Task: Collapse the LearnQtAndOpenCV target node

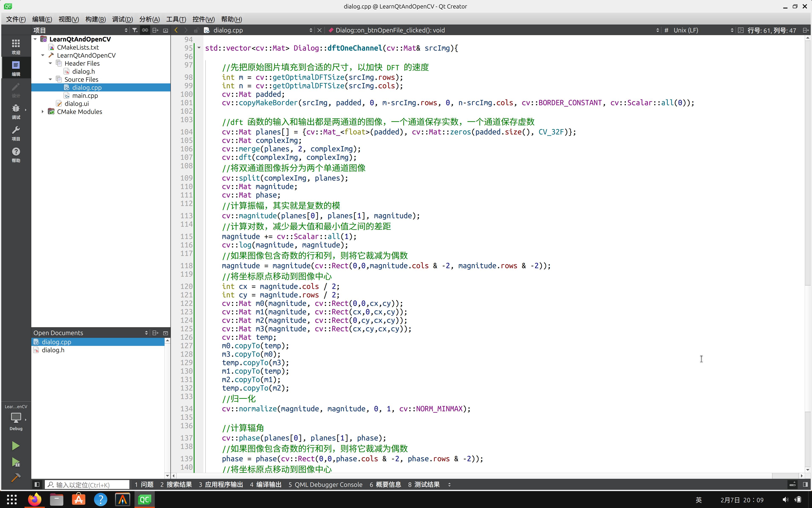Action: [x=43, y=55]
